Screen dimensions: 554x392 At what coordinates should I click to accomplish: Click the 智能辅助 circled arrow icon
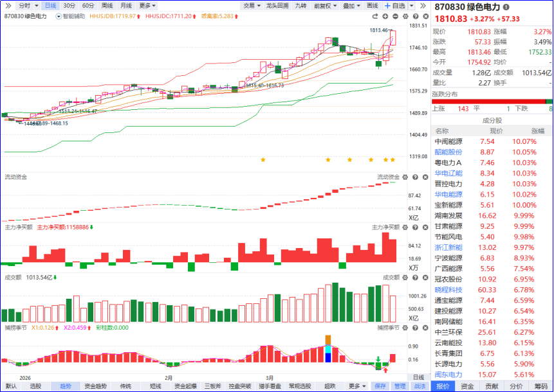point(59,16)
